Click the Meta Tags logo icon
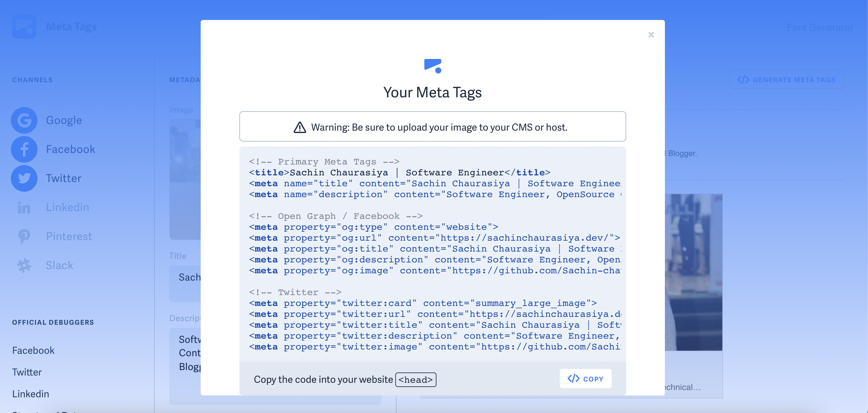 click(x=24, y=27)
